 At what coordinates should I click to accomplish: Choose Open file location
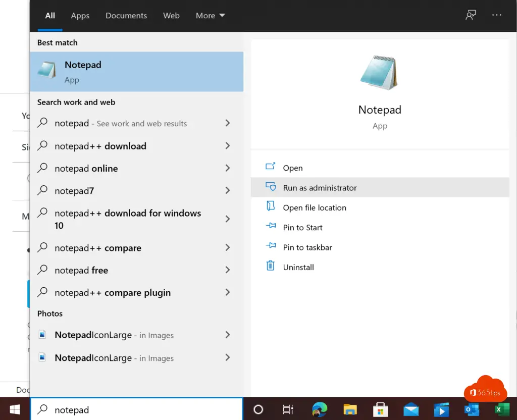coord(380,207)
